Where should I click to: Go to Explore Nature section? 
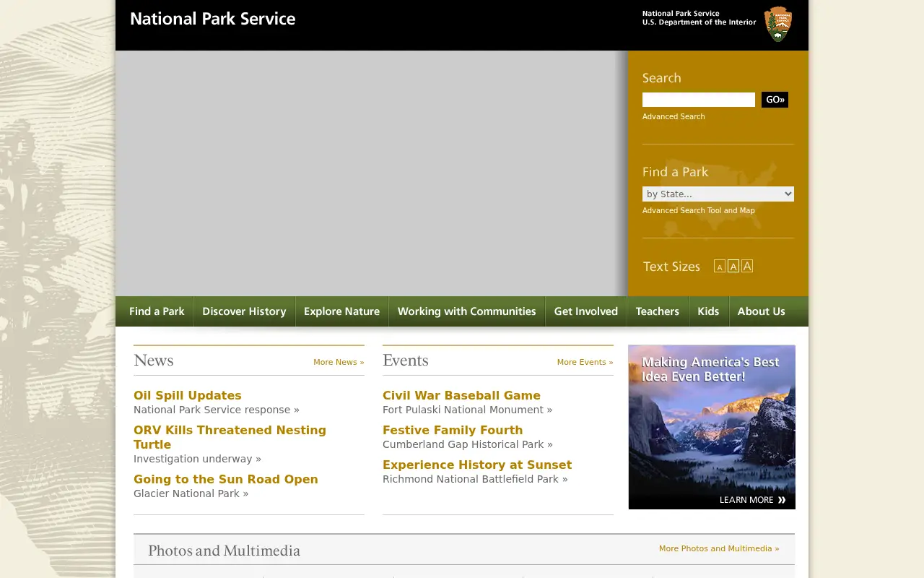coord(341,311)
